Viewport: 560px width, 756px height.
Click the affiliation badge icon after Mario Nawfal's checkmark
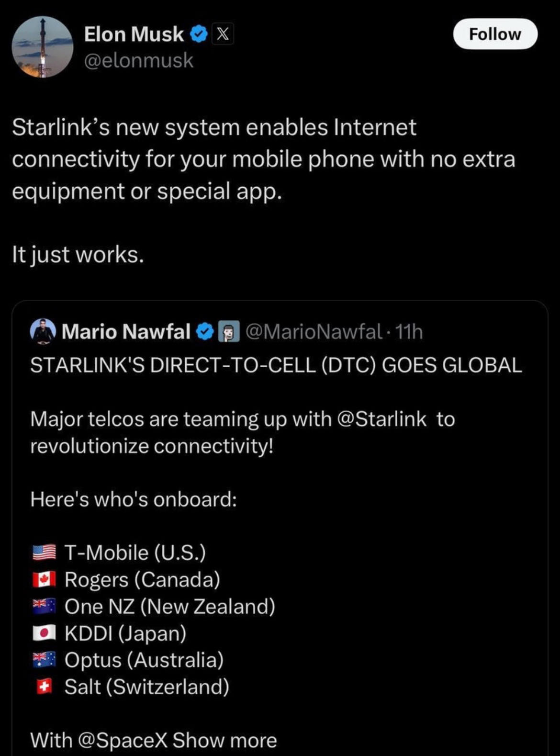pyautogui.click(x=229, y=332)
